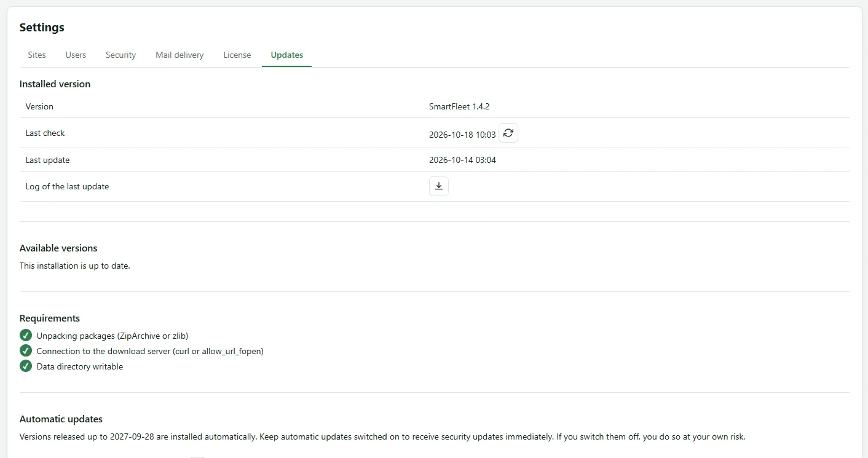Screen dimensions: 868x458
Task: Click the checkmark icon for Data directory writable
Action: pyautogui.click(x=26, y=366)
